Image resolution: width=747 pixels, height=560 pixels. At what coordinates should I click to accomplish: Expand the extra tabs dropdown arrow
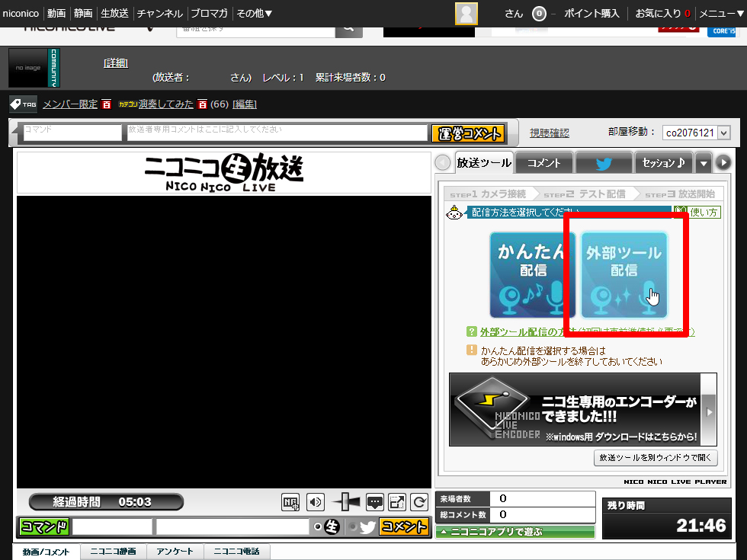(x=703, y=163)
